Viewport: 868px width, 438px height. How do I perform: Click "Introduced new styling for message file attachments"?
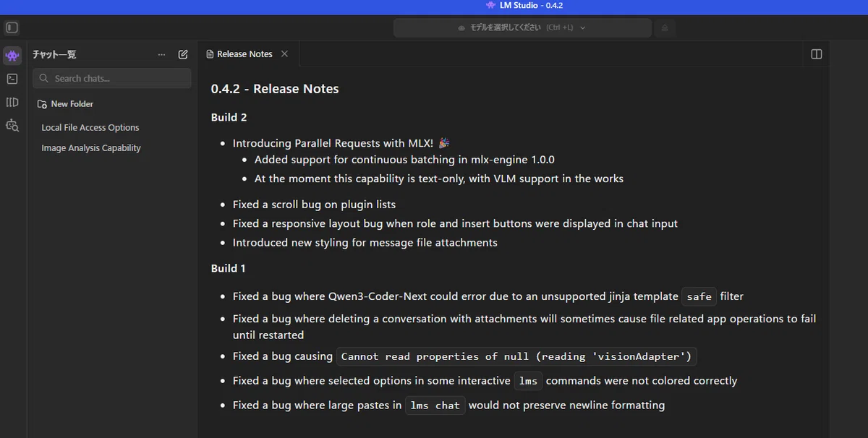click(365, 243)
